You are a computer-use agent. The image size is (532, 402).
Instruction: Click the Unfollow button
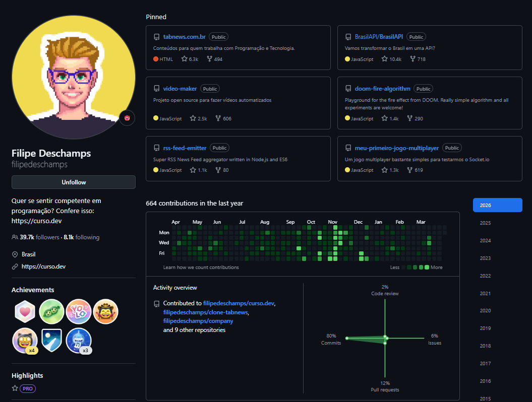pos(73,182)
